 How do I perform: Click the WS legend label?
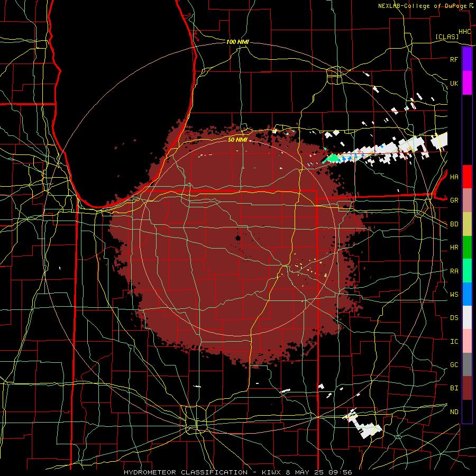pyautogui.click(x=454, y=294)
